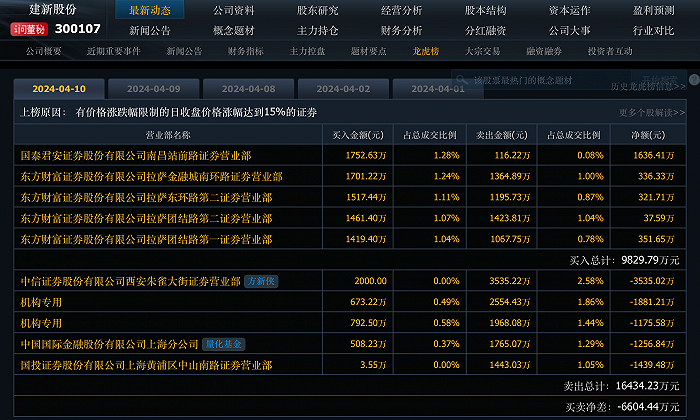Click the 营业部名称 column header
Screen dimensions: 700x420
pos(168,135)
